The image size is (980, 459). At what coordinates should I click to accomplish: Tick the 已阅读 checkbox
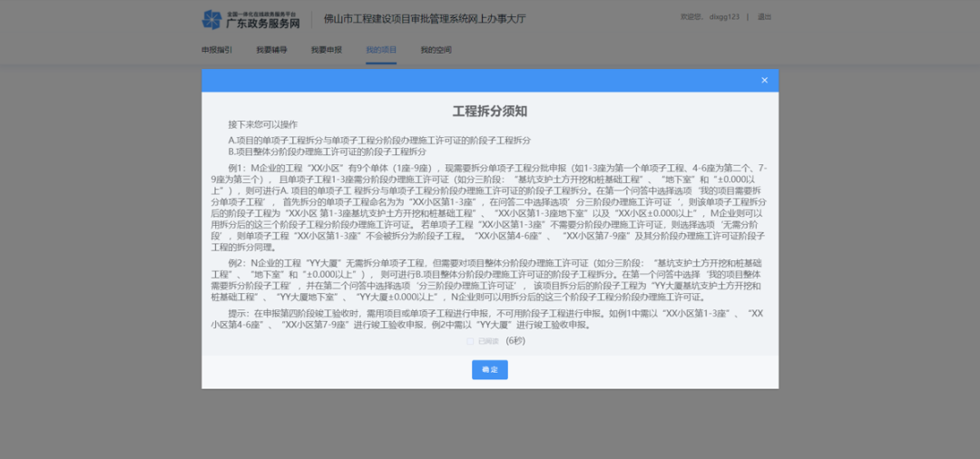[x=470, y=341]
